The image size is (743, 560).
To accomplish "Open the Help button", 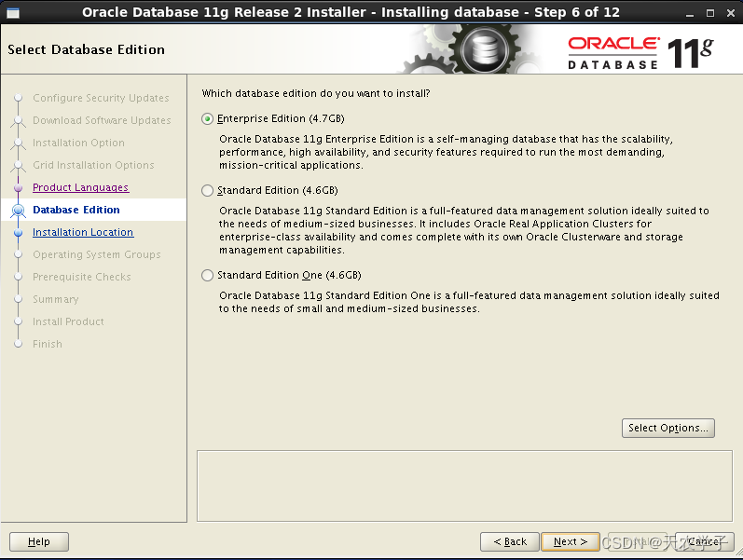I will [39, 541].
